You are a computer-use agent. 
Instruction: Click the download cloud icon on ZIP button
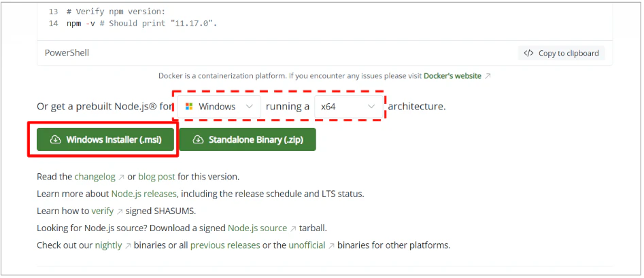[198, 139]
